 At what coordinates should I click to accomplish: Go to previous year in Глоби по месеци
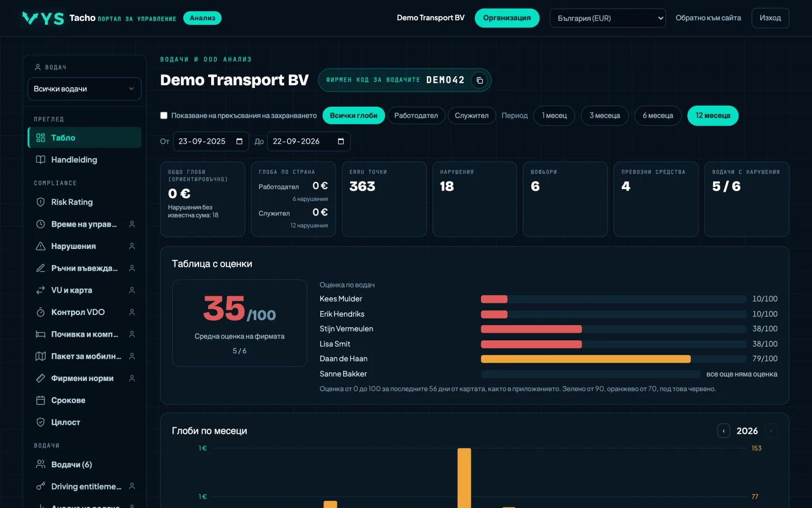[724, 431]
